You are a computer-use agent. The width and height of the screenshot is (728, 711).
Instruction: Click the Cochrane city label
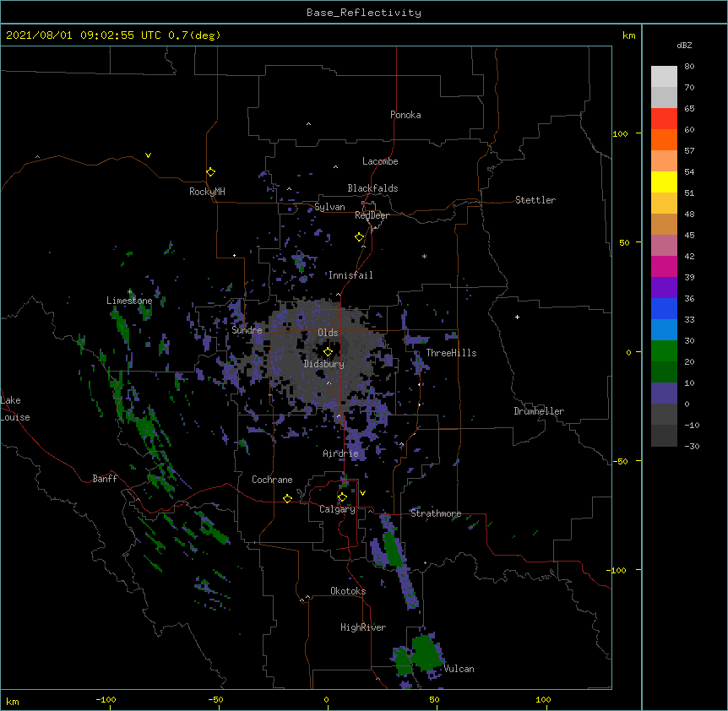point(272,480)
